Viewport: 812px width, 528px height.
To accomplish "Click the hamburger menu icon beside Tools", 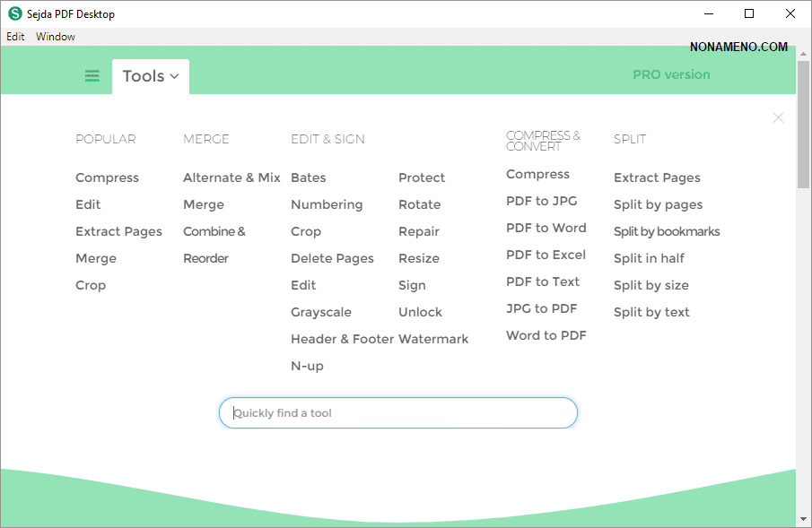I will coord(92,76).
